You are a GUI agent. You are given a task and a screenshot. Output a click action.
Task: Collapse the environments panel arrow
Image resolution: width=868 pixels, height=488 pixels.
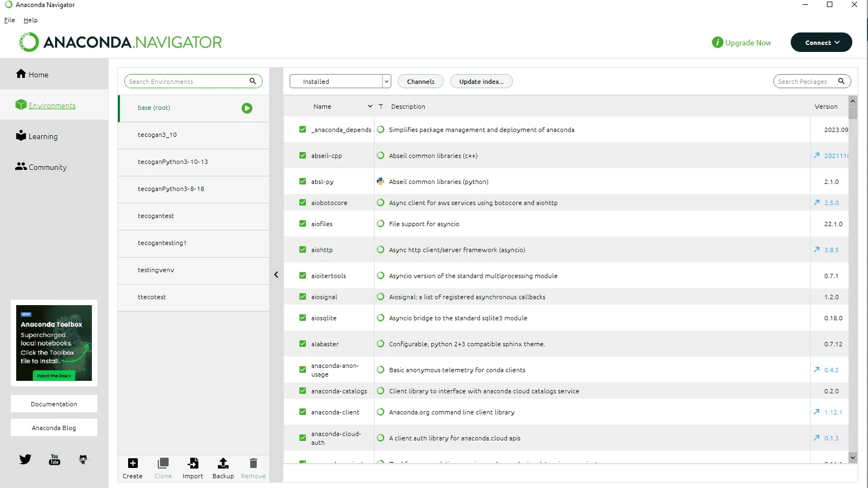pyautogui.click(x=276, y=275)
